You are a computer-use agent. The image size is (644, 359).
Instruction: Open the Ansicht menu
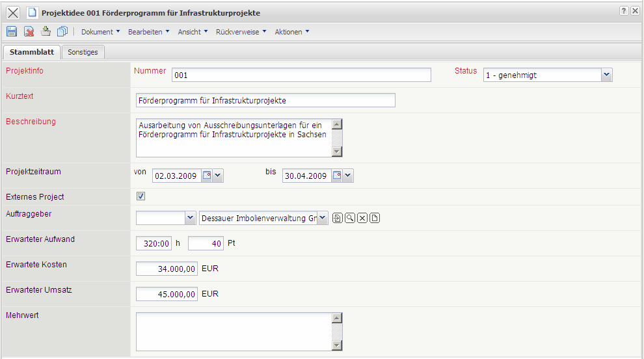[193, 32]
